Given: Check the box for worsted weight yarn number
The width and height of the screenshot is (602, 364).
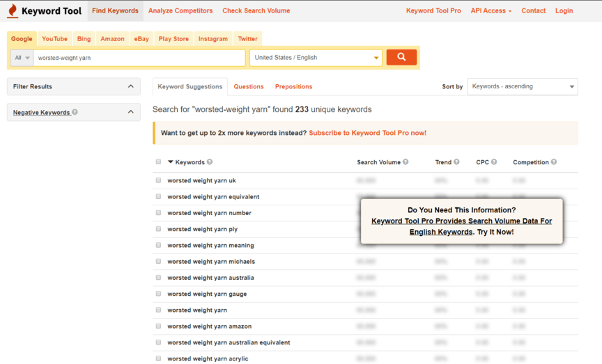Looking at the screenshot, I should pyautogui.click(x=158, y=212).
